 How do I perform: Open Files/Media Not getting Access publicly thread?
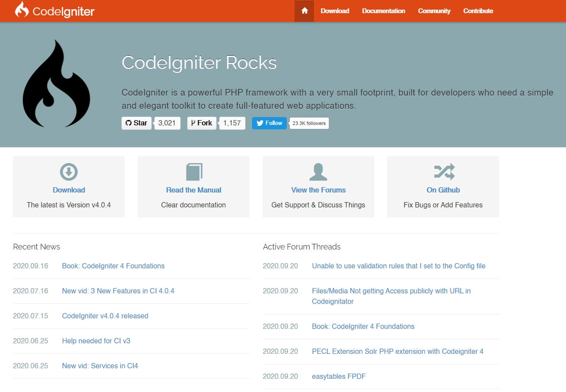392,296
